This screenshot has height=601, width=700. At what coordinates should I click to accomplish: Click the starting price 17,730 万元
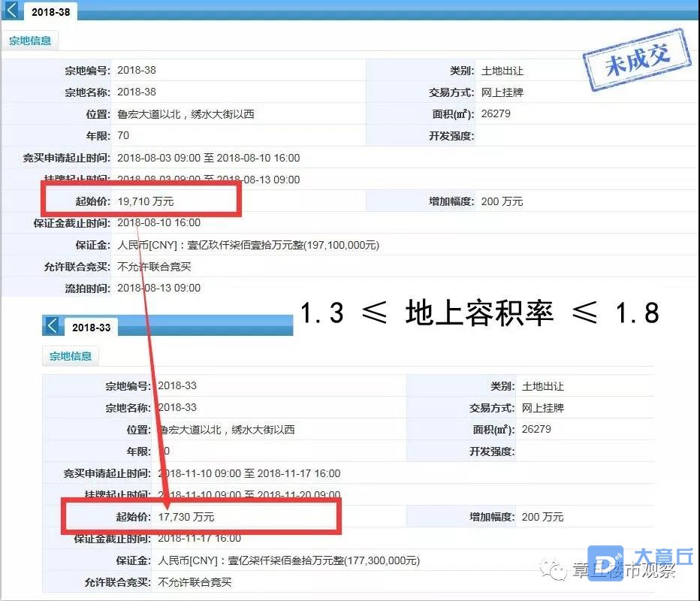[186, 517]
